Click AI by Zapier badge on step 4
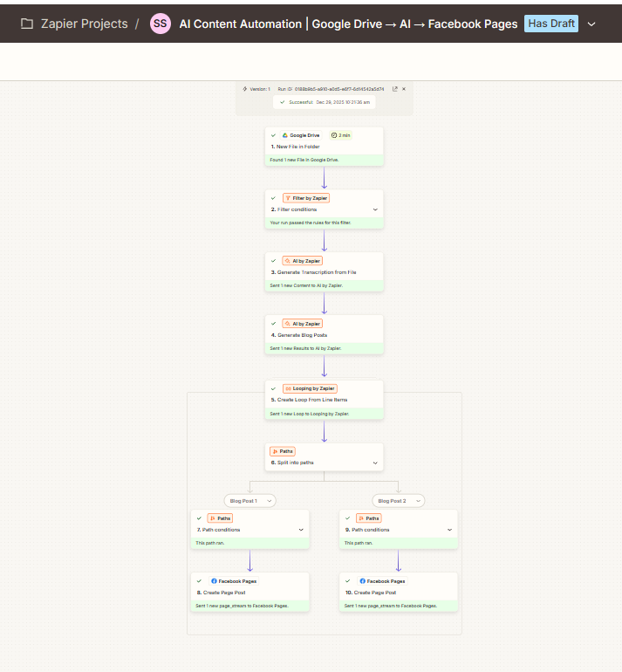The image size is (622, 672). tap(303, 324)
